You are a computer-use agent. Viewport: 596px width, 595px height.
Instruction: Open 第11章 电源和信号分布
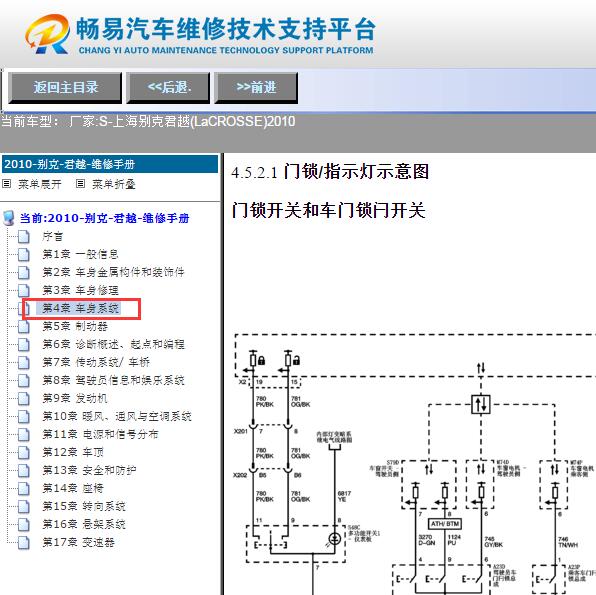pyautogui.click(x=100, y=434)
